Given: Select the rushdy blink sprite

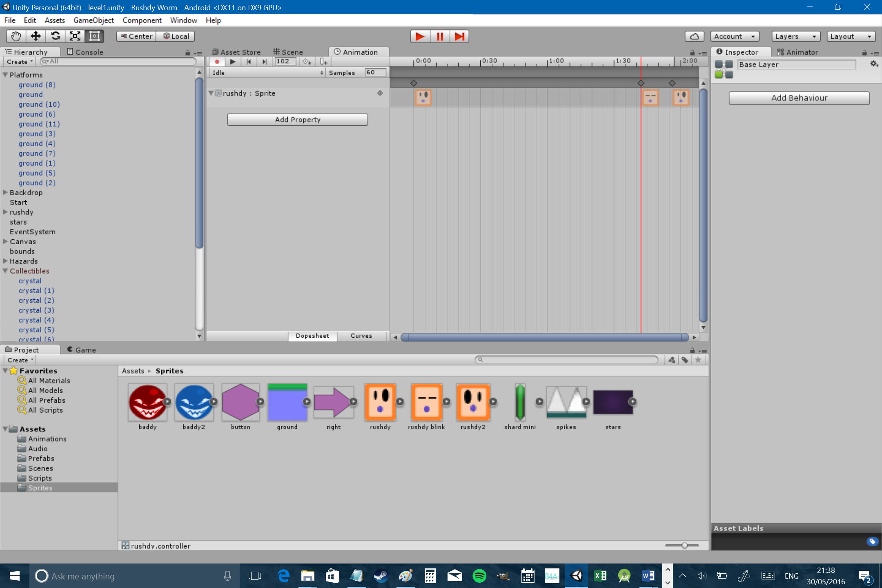Looking at the screenshot, I should tap(425, 402).
